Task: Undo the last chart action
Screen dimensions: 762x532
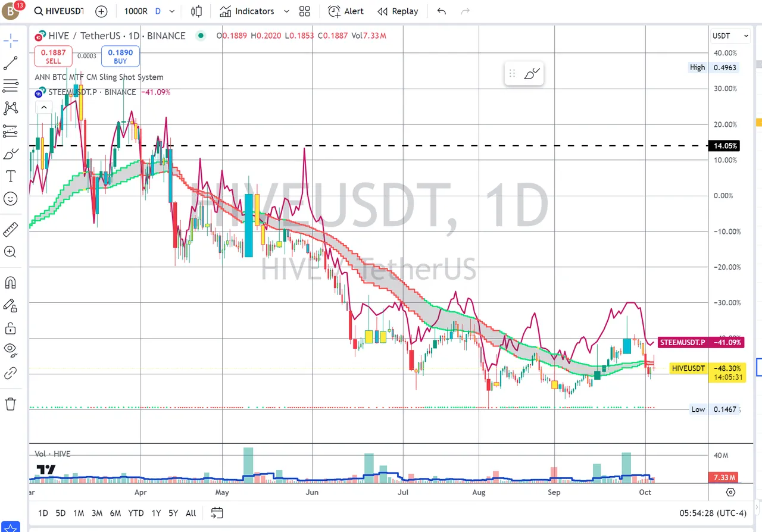Action: (441, 11)
